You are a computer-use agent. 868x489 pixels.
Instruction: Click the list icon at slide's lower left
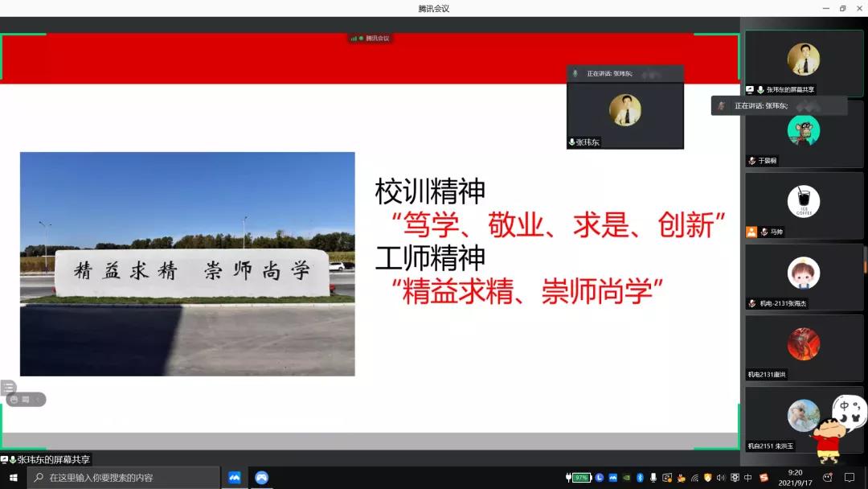pyautogui.click(x=9, y=388)
